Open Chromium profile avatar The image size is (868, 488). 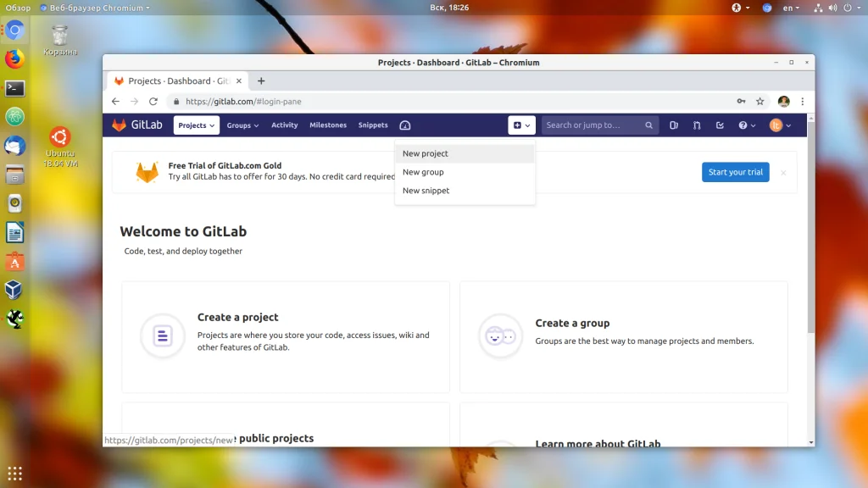pos(783,102)
